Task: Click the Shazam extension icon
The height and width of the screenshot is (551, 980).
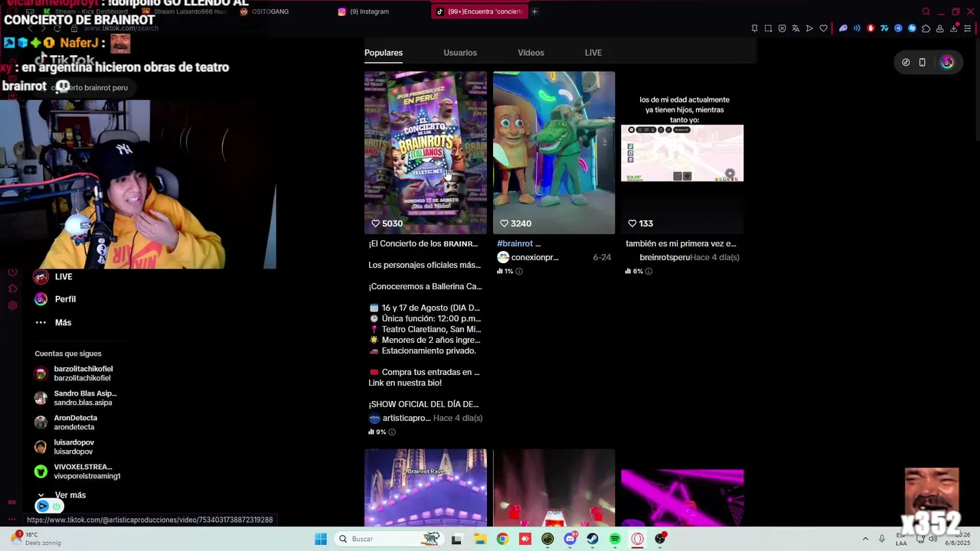Action: click(x=912, y=28)
